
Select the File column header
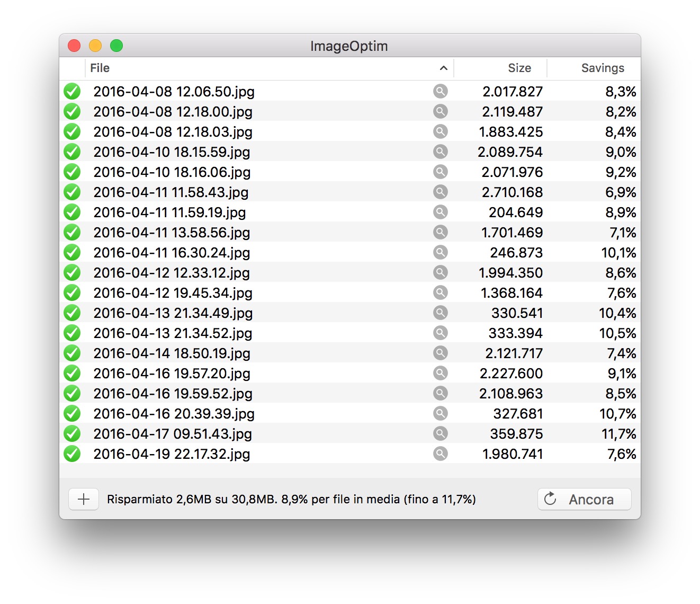100,68
